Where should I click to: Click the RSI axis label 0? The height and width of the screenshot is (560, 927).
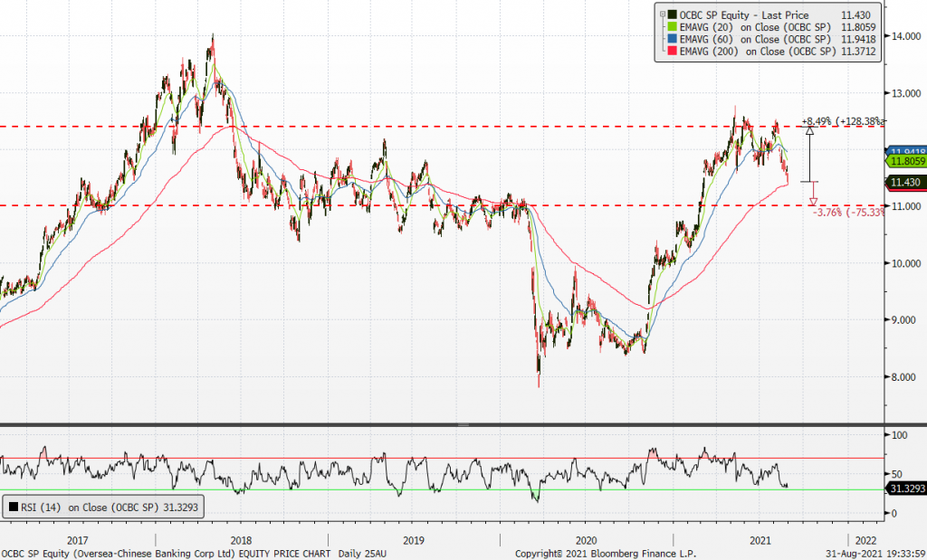coord(894,513)
